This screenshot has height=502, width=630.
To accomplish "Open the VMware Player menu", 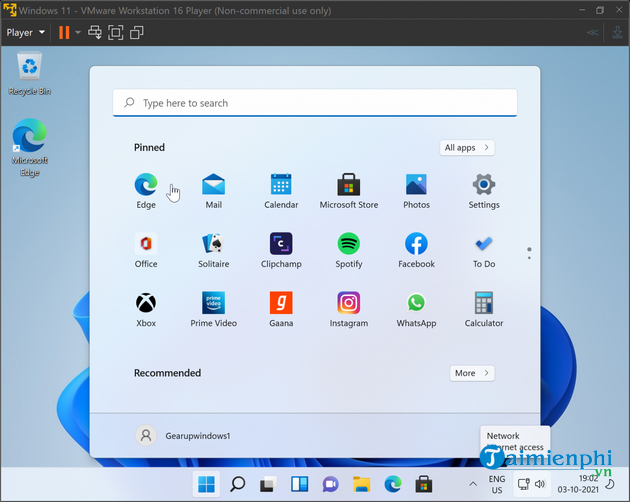I will [25, 32].
